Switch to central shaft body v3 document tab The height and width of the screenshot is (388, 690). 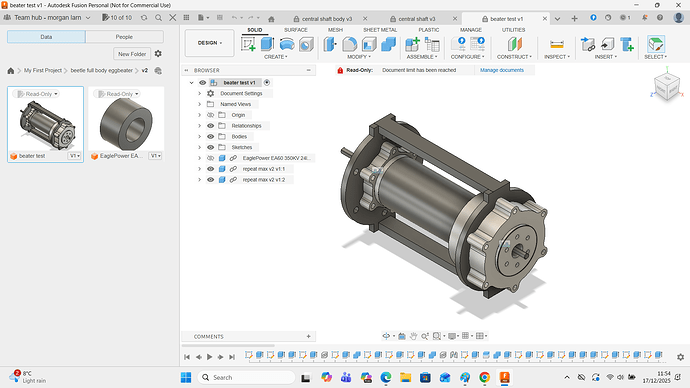coord(327,19)
